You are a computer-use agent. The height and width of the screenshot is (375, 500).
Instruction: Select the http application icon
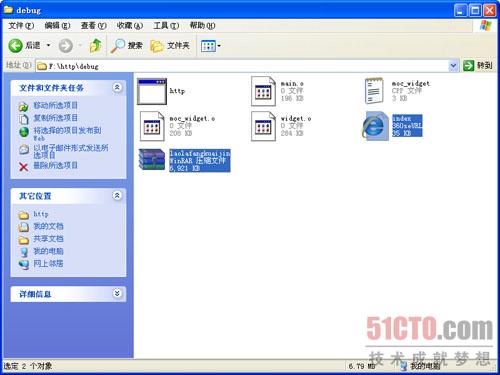(x=152, y=91)
